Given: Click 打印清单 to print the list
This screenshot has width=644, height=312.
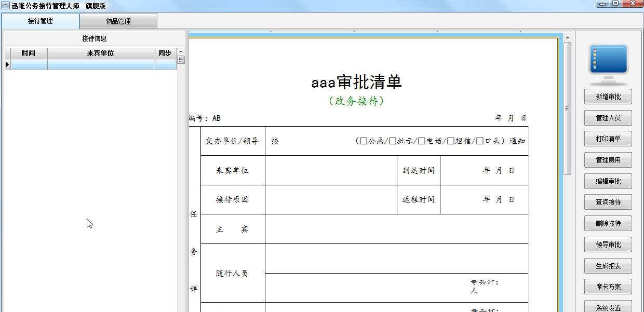Looking at the screenshot, I should click(608, 139).
